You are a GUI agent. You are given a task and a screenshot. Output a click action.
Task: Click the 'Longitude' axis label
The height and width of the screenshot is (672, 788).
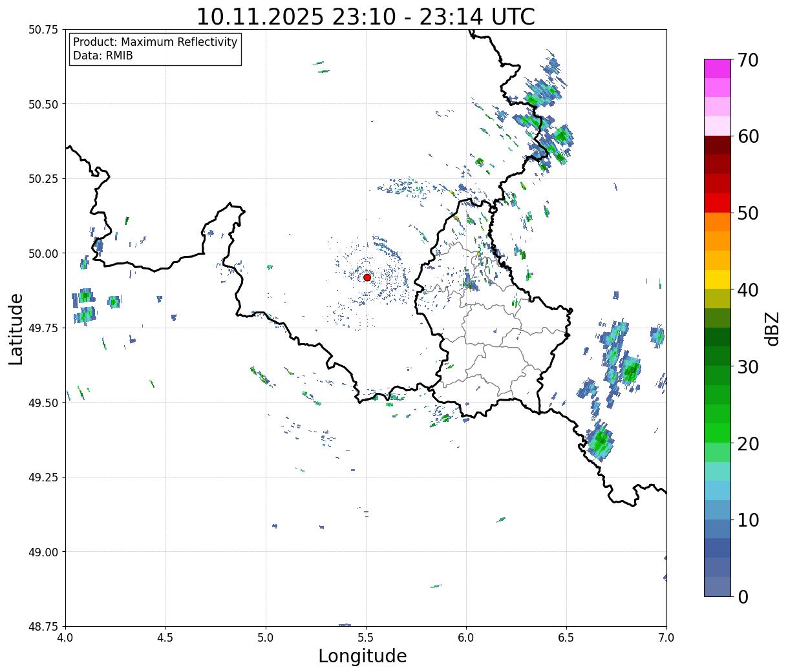363,656
